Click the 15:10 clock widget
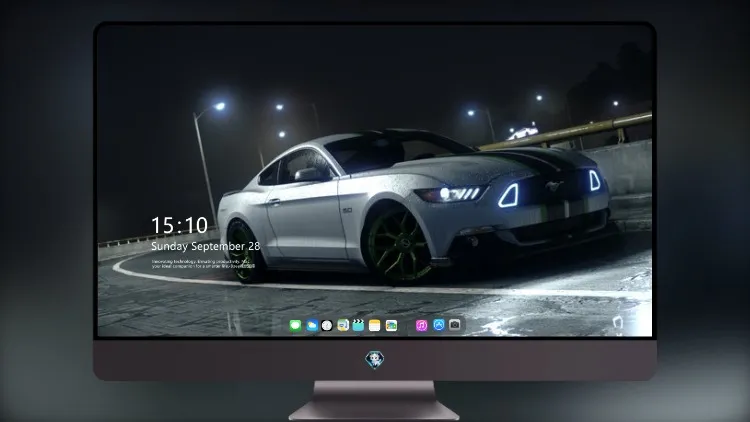The width and height of the screenshot is (750, 422). click(x=179, y=225)
